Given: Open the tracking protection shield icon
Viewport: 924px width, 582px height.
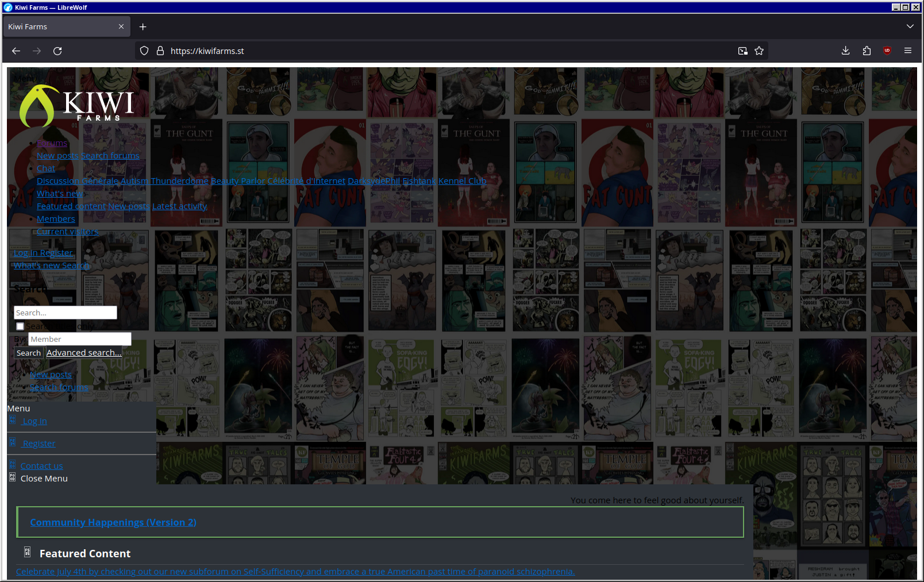Looking at the screenshot, I should tap(144, 51).
